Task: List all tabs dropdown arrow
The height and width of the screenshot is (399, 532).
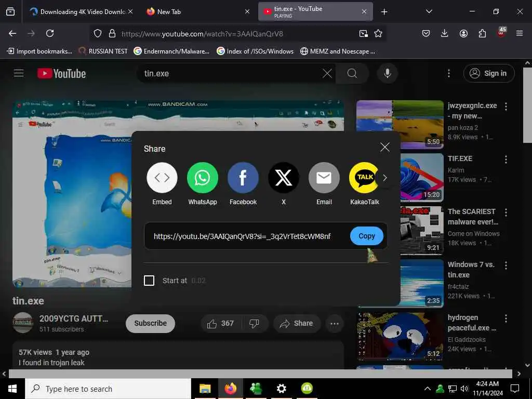Action: [x=429, y=11]
